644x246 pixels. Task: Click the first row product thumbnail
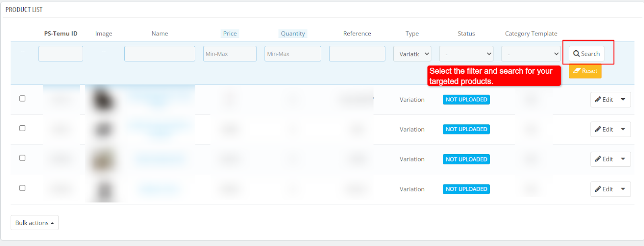(103, 99)
